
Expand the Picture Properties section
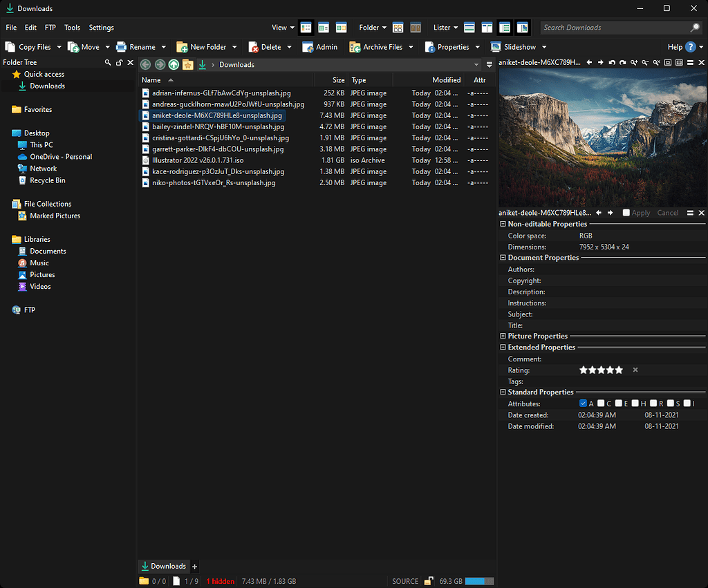click(x=502, y=336)
